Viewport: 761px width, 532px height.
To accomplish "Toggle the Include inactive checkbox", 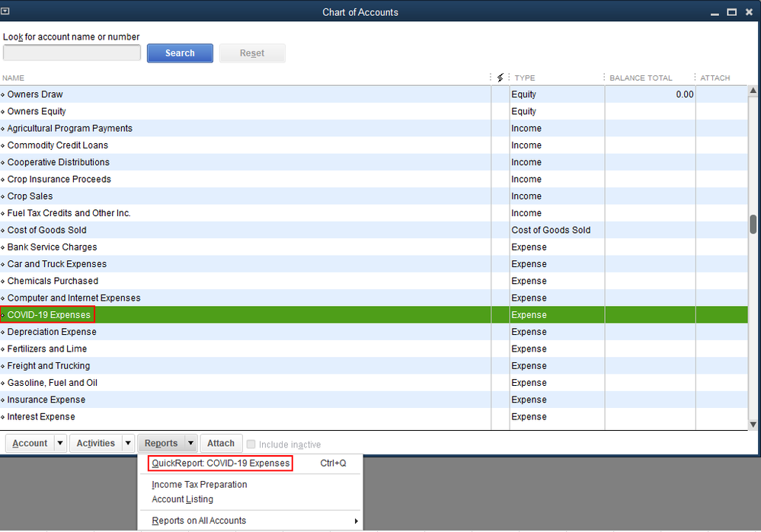I will (x=251, y=444).
